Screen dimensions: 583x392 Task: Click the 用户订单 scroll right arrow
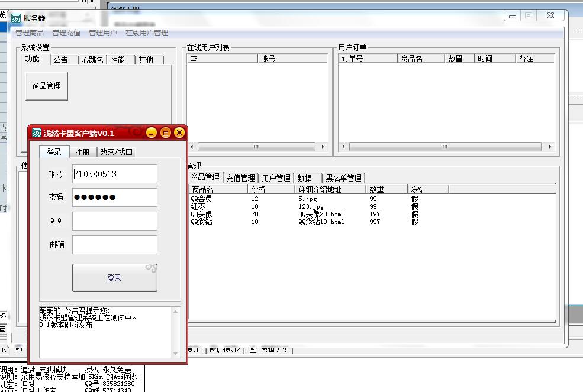tap(550, 147)
